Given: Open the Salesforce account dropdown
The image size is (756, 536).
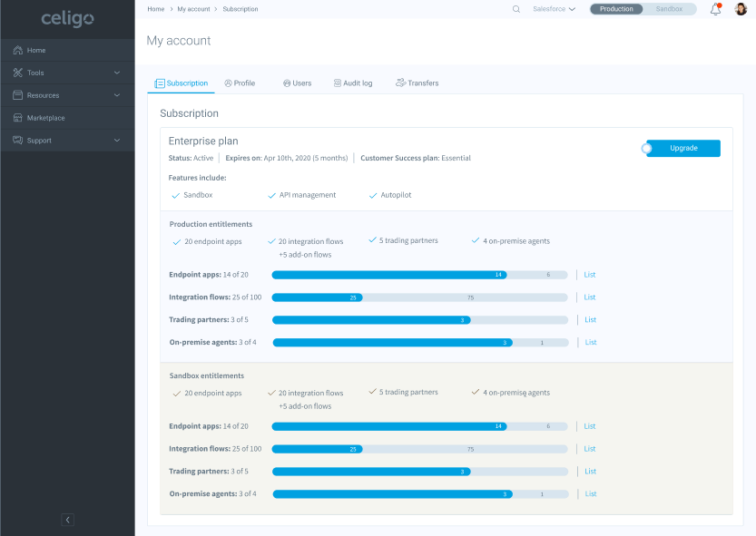Looking at the screenshot, I should tap(554, 9).
